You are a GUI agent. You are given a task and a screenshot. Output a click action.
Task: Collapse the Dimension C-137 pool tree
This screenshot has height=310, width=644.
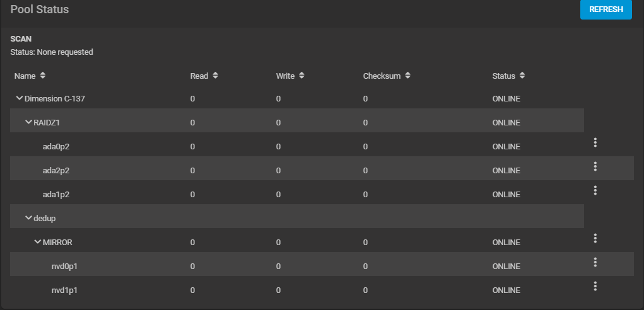[x=20, y=98]
